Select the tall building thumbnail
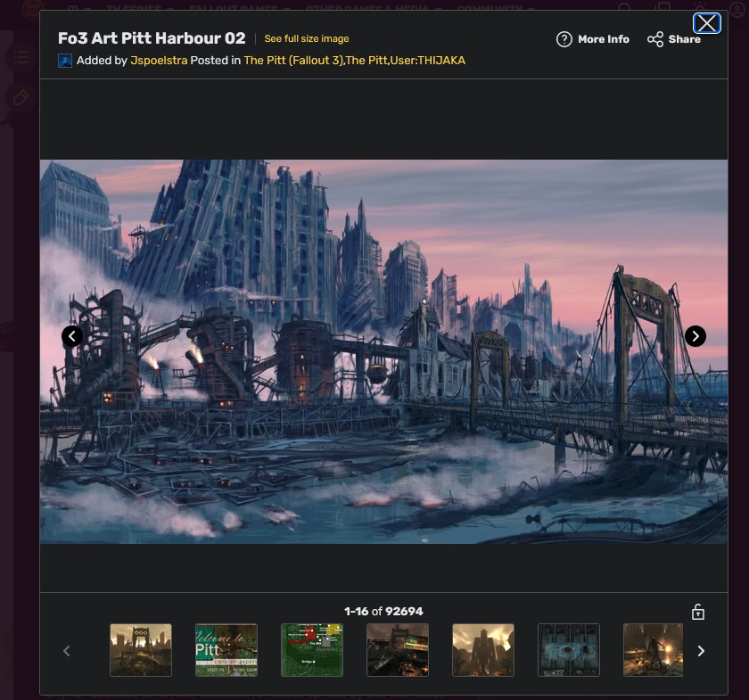Viewport: 749px width, 700px height. 483,650
